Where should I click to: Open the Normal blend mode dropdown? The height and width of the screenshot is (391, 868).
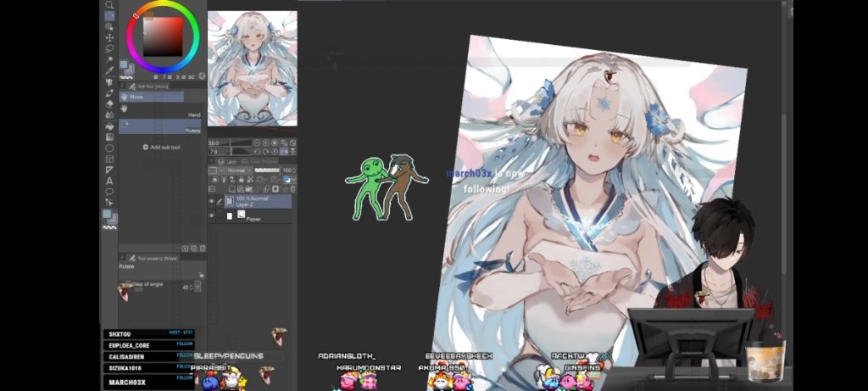pyautogui.click(x=239, y=170)
